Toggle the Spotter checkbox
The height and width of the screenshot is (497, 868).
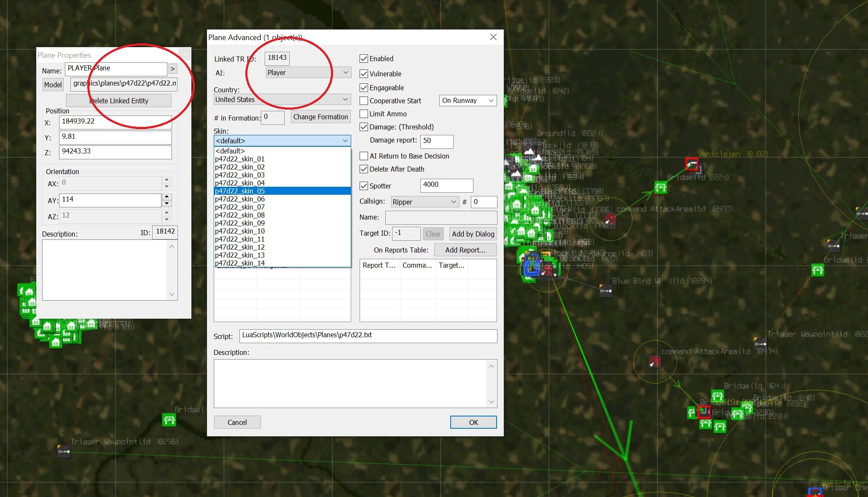pos(364,186)
